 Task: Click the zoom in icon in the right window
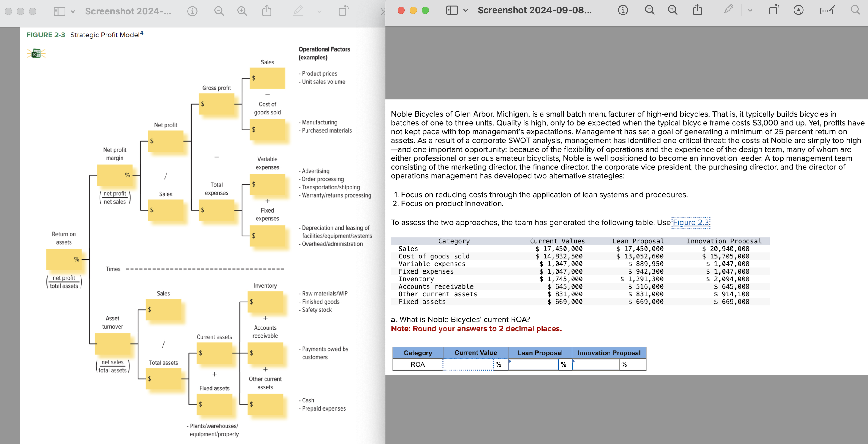point(673,11)
